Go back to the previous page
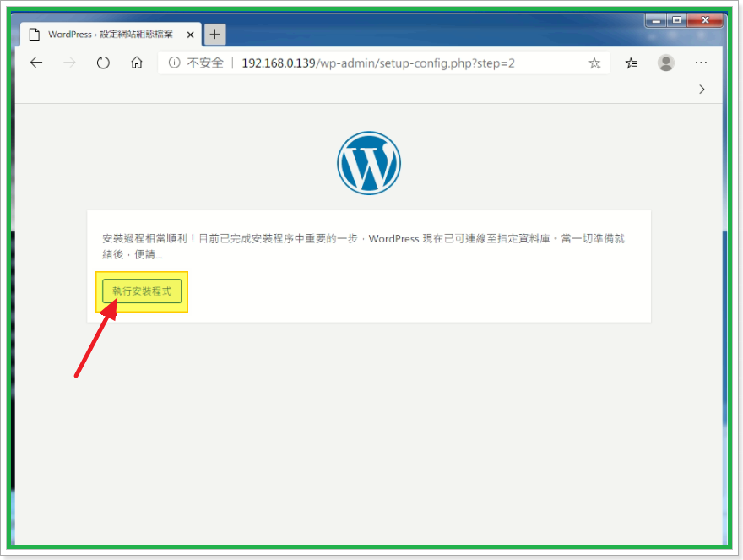 pos(36,63)
